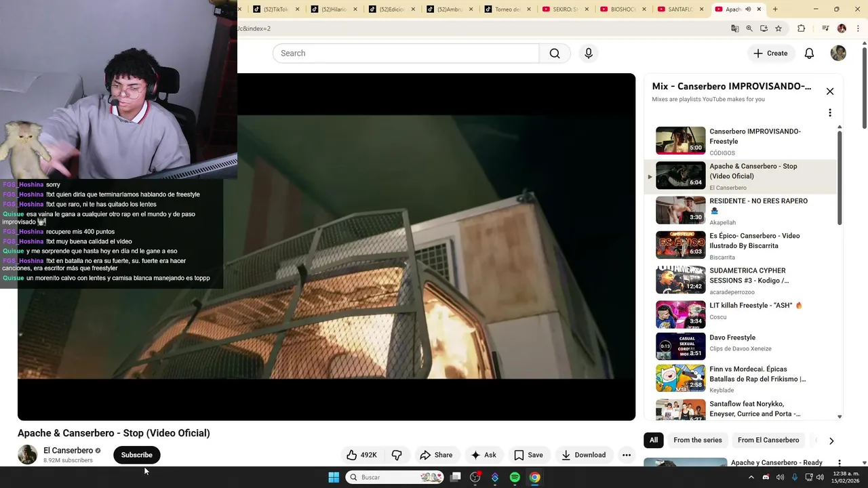
Task: Switch to the (52)Hilario TikTok tab
Action: 334,9
